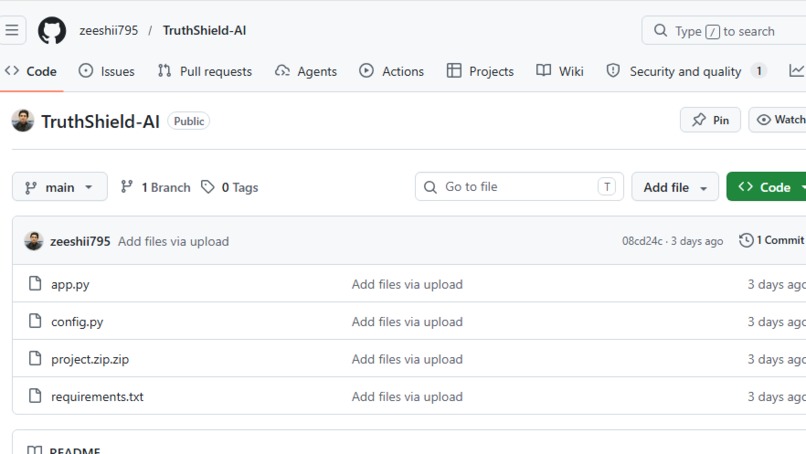
Task: View the 0 Tags link
Action: pyautogui.click(x=229, y=187)
